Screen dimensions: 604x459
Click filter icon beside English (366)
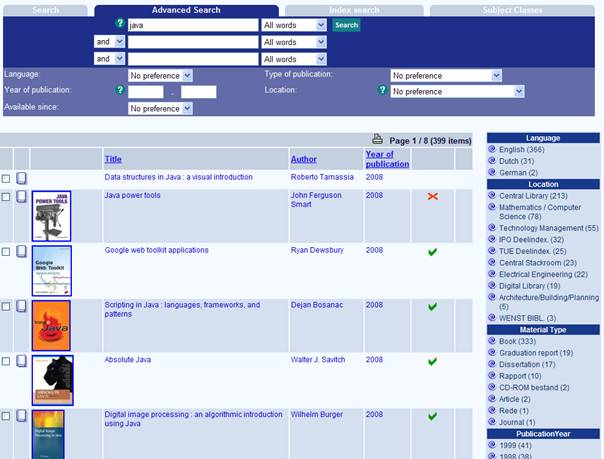[492, 149]
